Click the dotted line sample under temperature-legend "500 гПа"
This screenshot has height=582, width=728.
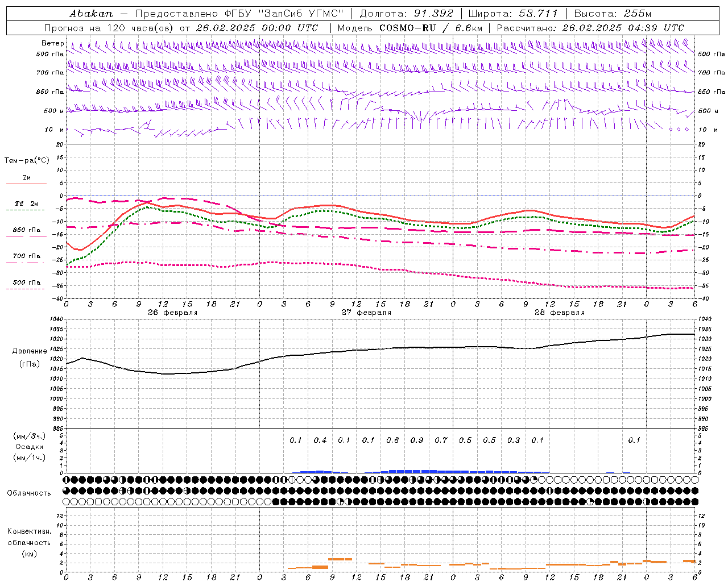pos(26,289)
